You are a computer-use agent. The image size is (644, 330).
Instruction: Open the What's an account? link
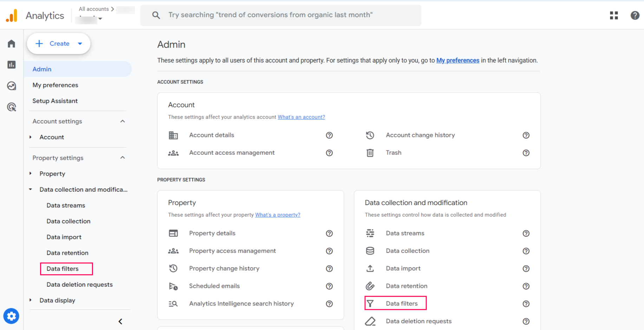click(301, 117)
